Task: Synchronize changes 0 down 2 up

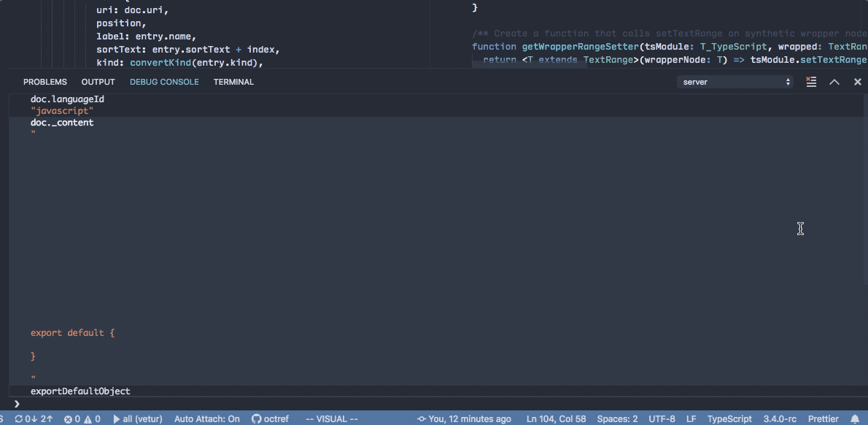Action: 34,419
